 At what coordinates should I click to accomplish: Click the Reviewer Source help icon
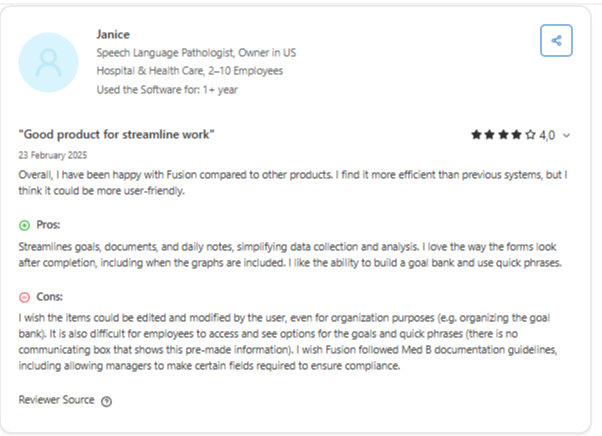pyautogui.click(x=106, y=401)
